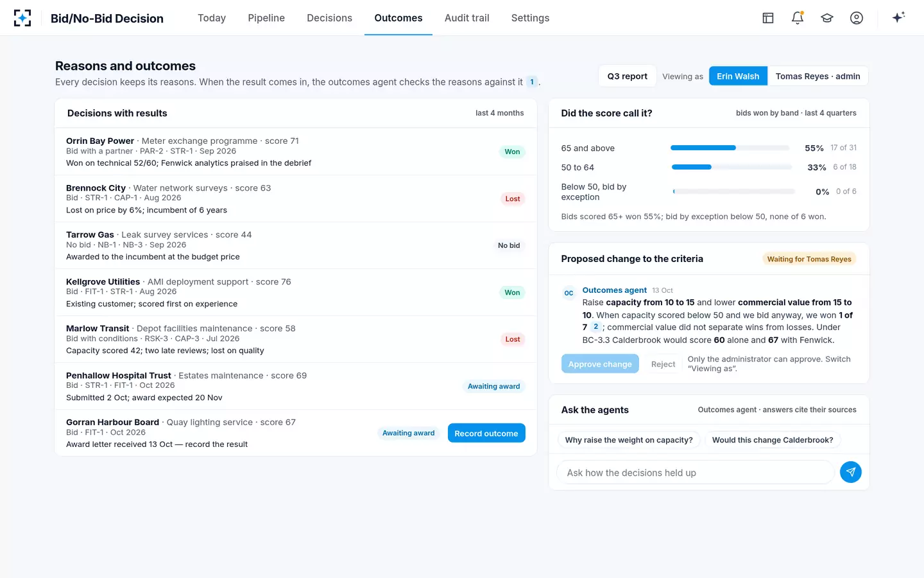This screenshot has width=924, height=578.
Task: Open citation 1 in the page subtitle
Action: click(x=532, y=82)
